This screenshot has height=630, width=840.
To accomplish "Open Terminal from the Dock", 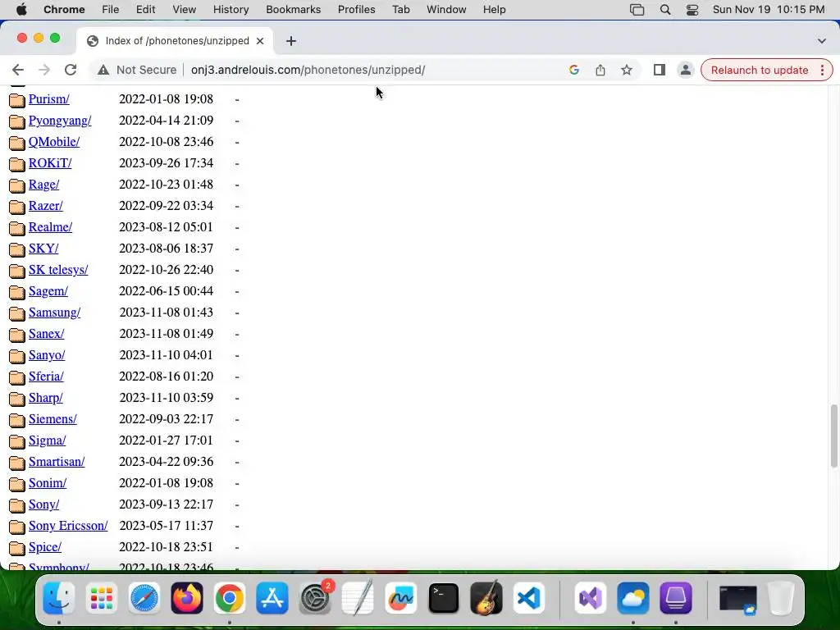I will pos(444,598).
